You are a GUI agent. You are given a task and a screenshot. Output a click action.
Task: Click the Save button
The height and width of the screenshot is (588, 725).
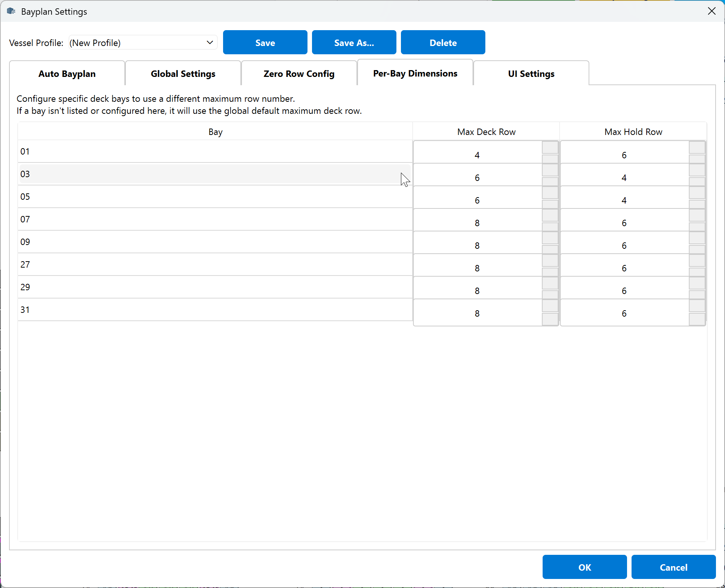click(265, 43)
